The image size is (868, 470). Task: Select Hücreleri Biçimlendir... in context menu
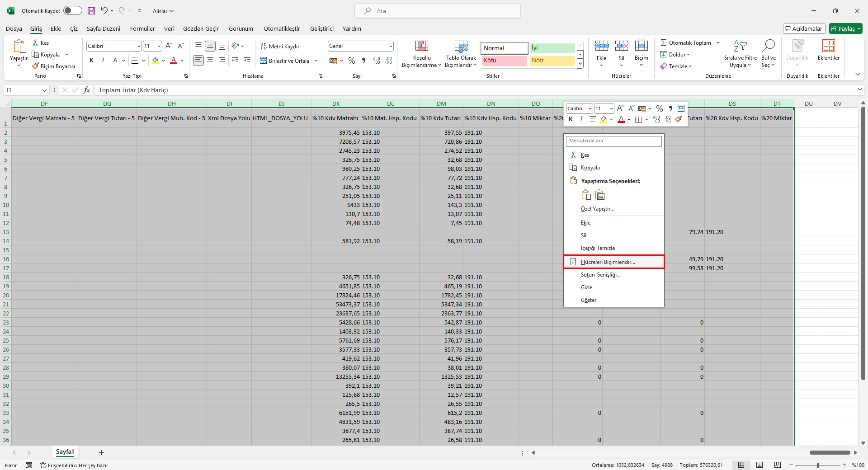point(614,262)
